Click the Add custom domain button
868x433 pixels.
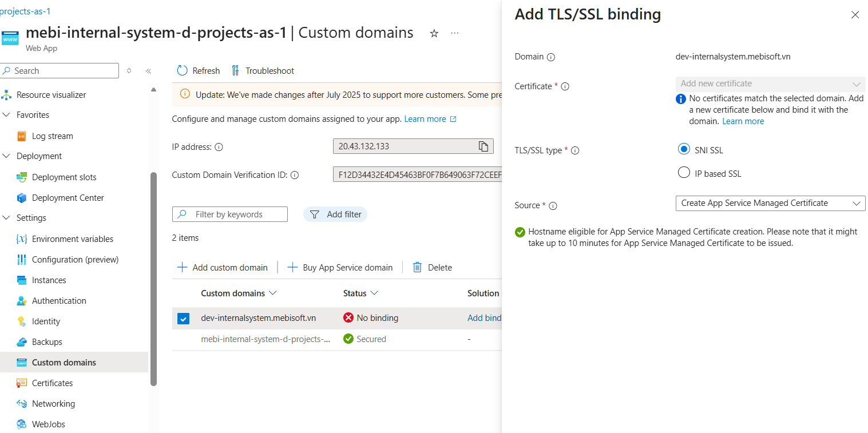(x=223, y=267)
